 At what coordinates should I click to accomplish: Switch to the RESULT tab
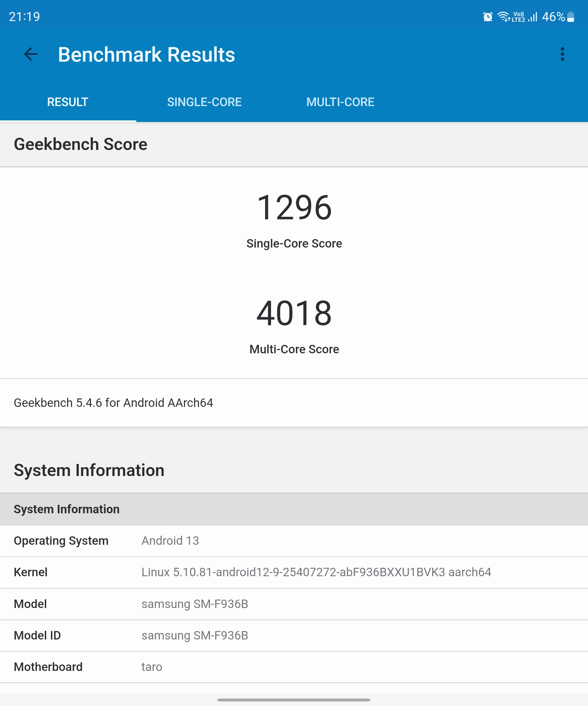pyautogui.click(x=68, y=102)
